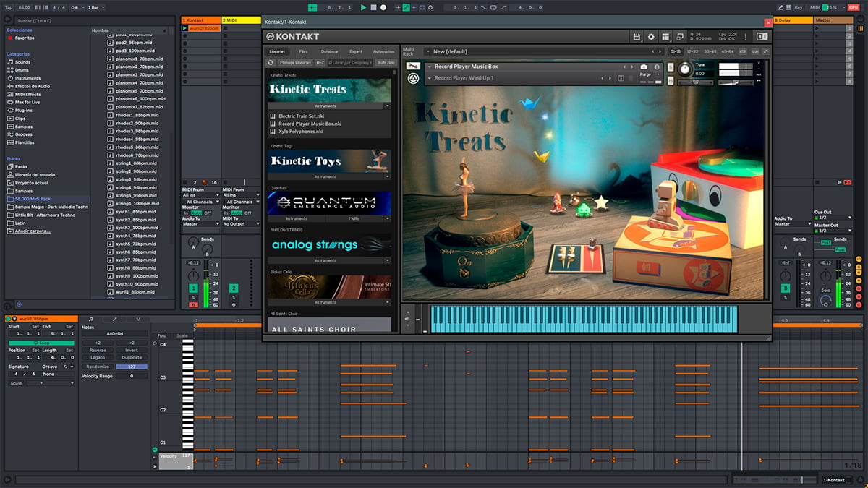Toggle the Key mapping button
The image size is (868, 488).
pos(799,7)
